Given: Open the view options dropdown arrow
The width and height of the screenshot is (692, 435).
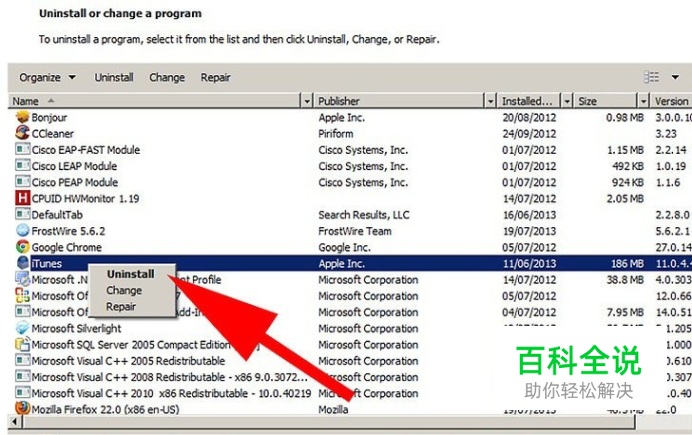Looking at the screenshot, I should point(675,77).
